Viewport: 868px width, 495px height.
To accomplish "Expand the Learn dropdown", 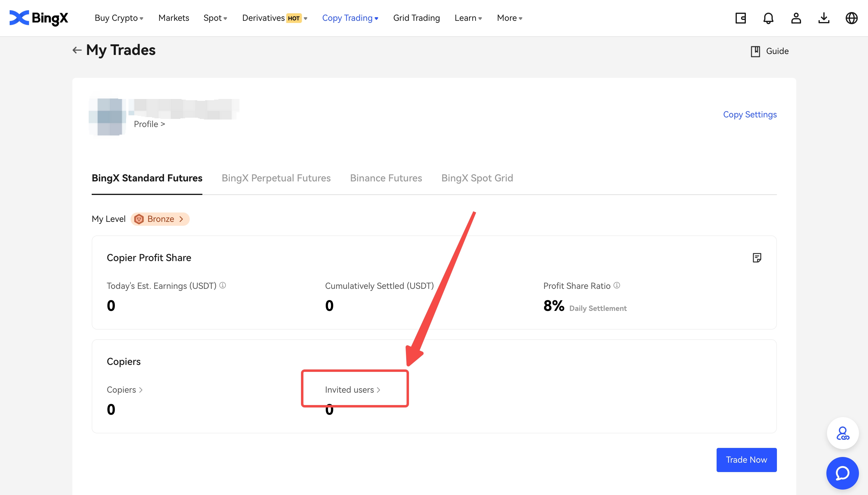I will (x=468, y=18).
